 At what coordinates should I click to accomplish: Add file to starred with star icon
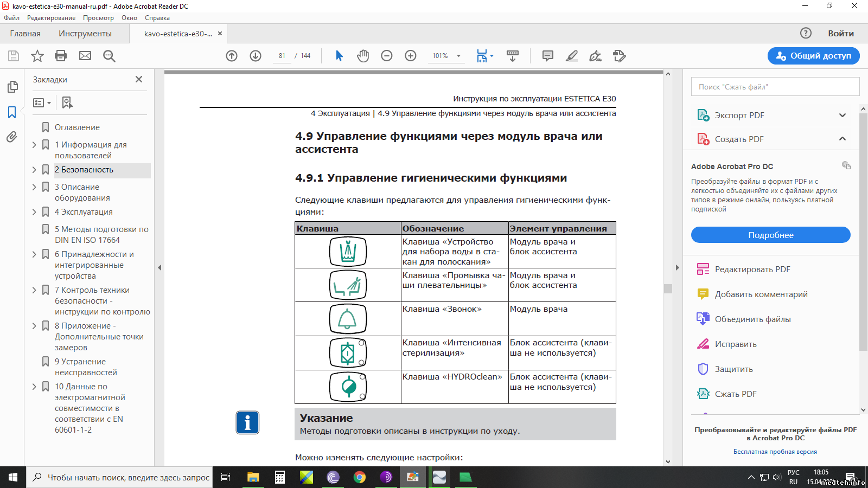37,56
